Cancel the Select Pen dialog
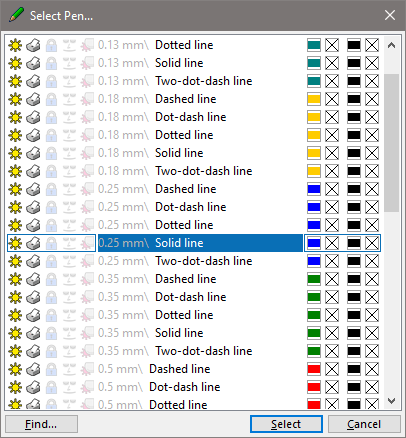The image size is (406, 438). (364, 424)
